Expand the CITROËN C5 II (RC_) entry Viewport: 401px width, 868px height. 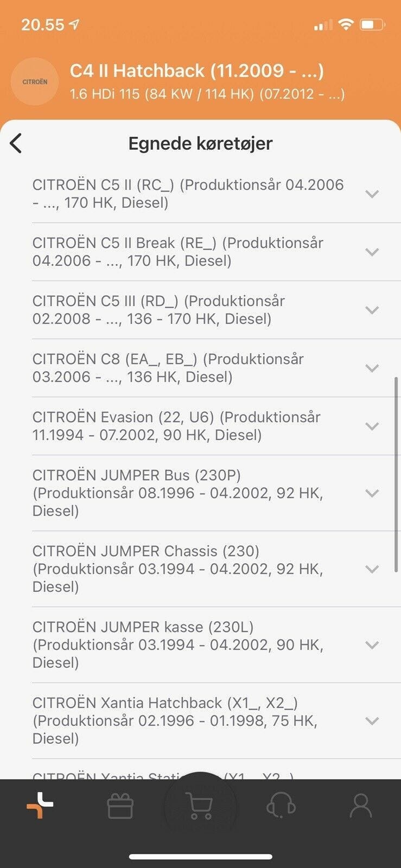(372, 194)
